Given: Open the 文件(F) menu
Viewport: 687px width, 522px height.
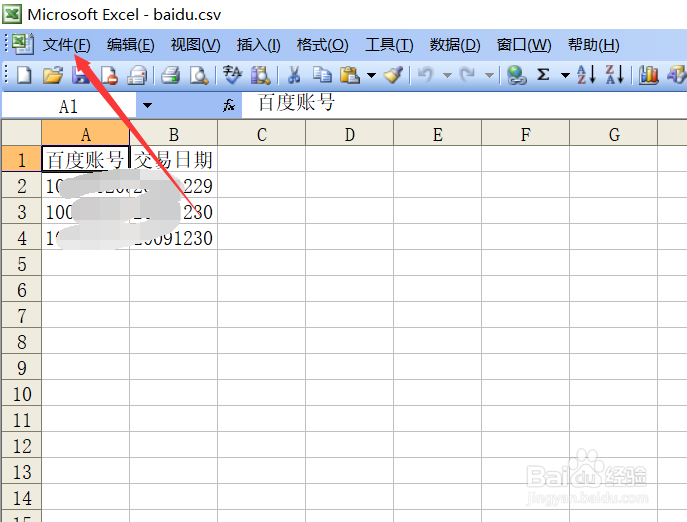Looking at the screenshot, I should point(67,45).
